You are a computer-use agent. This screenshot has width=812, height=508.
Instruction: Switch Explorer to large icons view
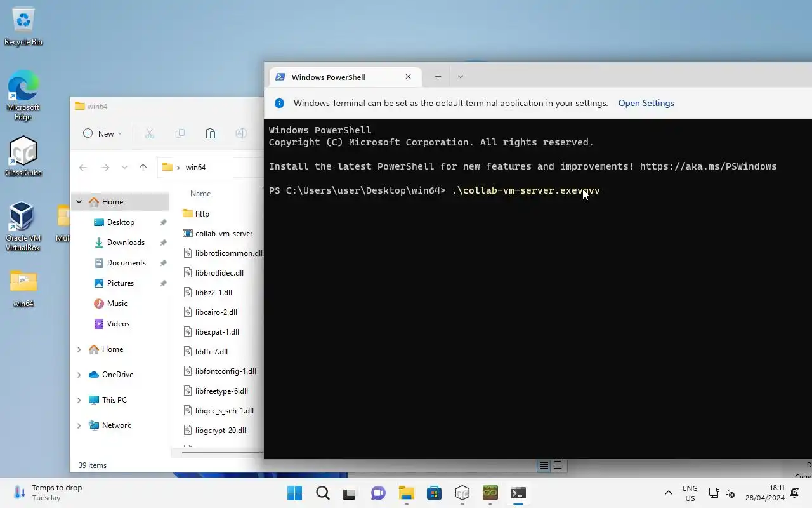click(558, 465)
